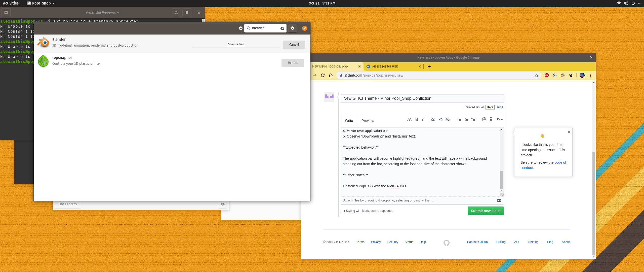
Task: Click the Try it link for Related Issues
Action: click(500, 107)
